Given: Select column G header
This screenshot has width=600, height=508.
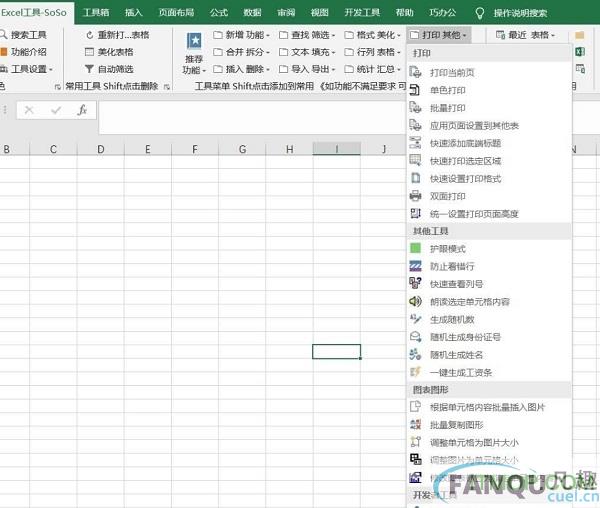Looking at the screenshot, I should click(x=242, y=149).
